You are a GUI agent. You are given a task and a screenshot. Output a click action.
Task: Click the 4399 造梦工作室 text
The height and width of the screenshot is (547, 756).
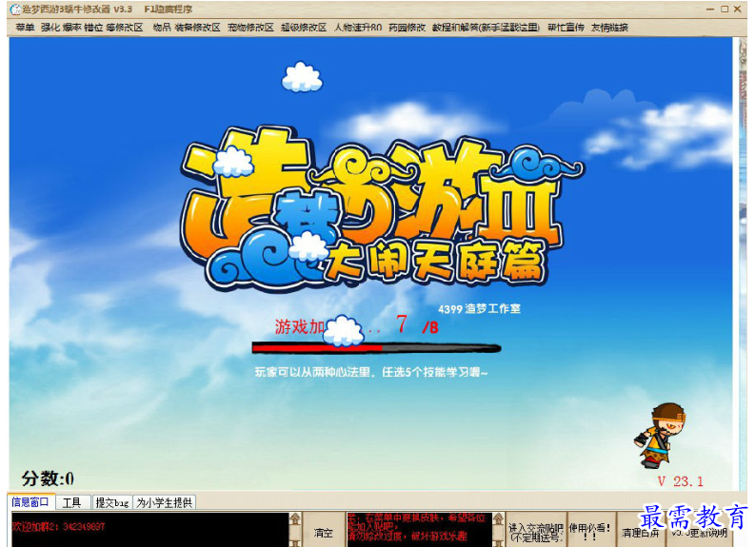click(x=479, y=308)
